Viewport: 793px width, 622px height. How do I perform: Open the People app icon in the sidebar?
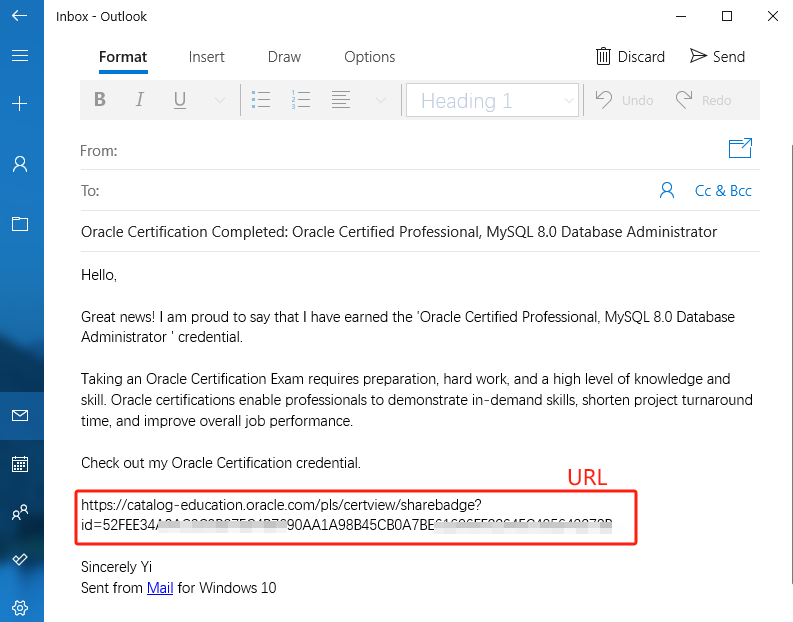point(20,512)
